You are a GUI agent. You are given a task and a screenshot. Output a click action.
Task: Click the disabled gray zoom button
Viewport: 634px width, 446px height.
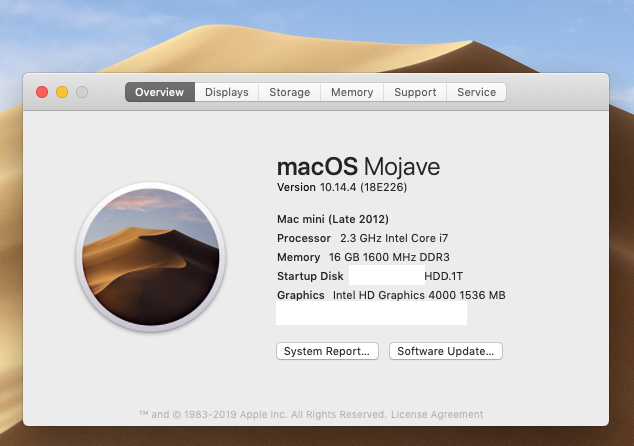(82, 92)
